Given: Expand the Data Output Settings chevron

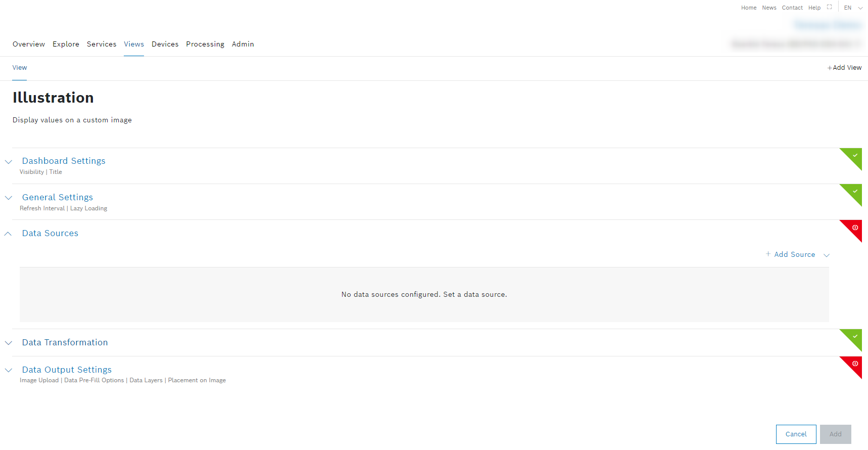Looking at the screenshot, I should [x=9, y=370].
